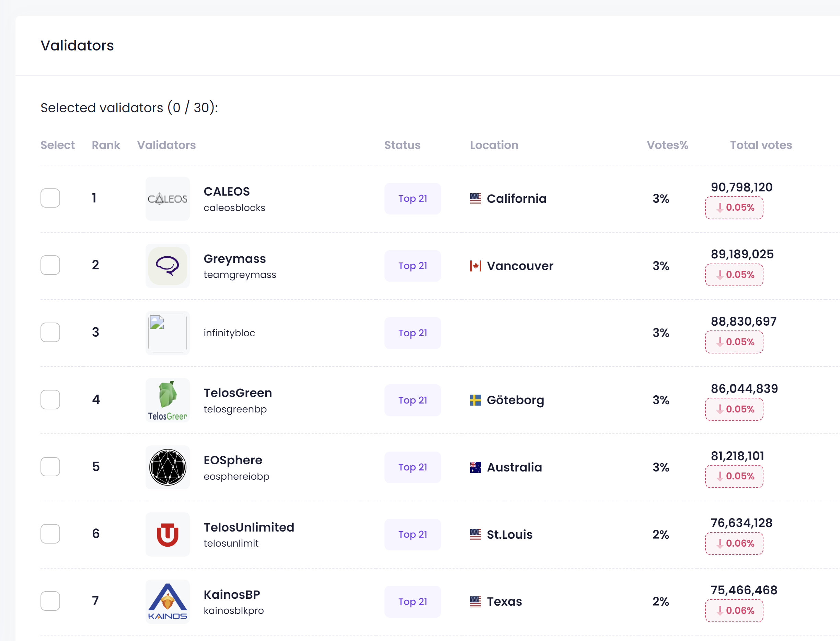Click the Canadian flag next to Vancouver

(x=475, y=266)
